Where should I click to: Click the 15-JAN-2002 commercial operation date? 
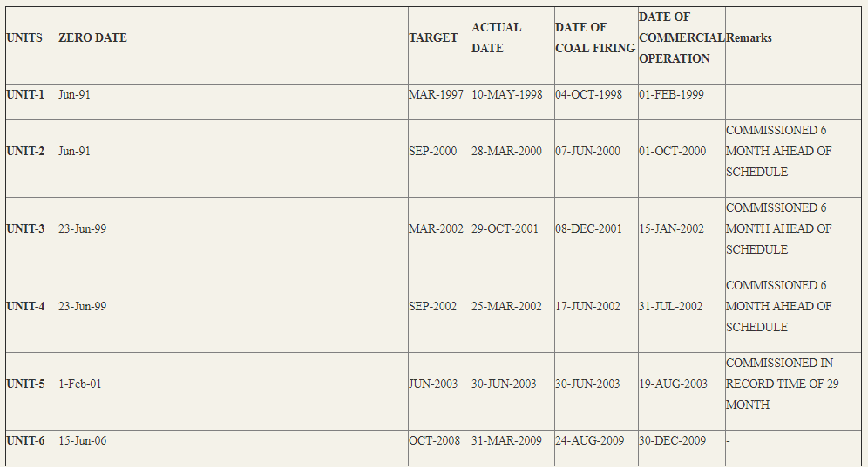pos(672,228)
